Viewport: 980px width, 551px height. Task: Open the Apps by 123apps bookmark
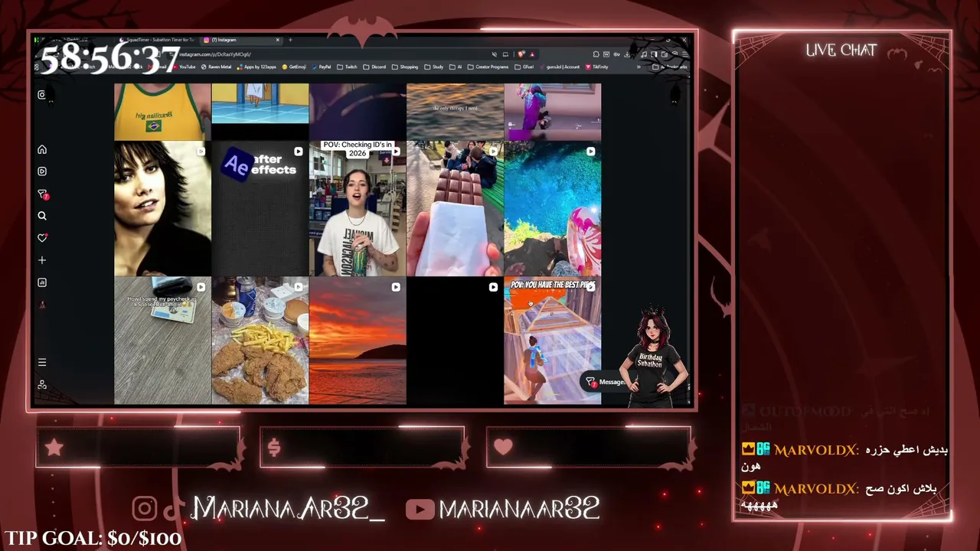point(256,67)
